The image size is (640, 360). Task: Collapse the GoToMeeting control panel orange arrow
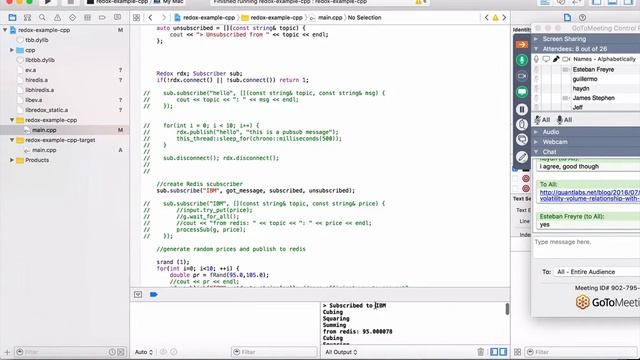pyautogui.click(x=522, y=44)
